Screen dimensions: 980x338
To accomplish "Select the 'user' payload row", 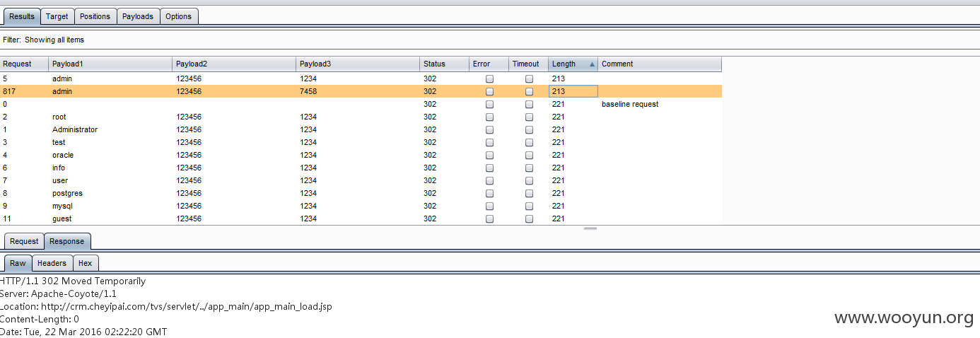I will [361, 180].
